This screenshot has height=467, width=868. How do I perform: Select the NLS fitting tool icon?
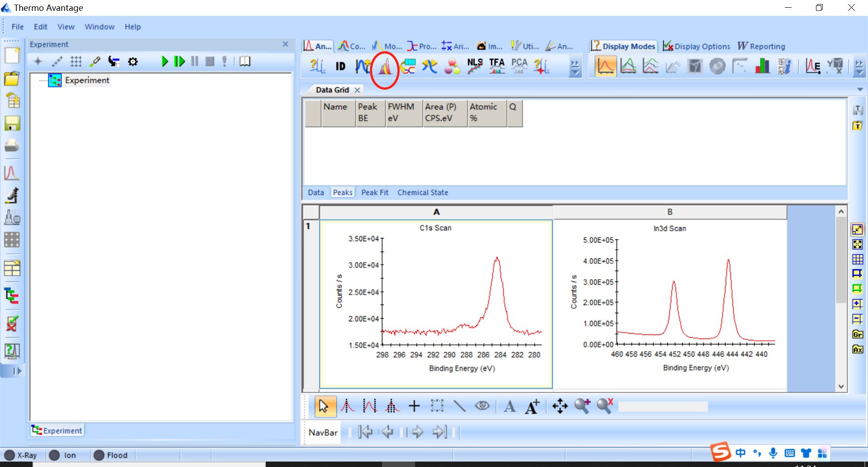(x=475, y=66)
